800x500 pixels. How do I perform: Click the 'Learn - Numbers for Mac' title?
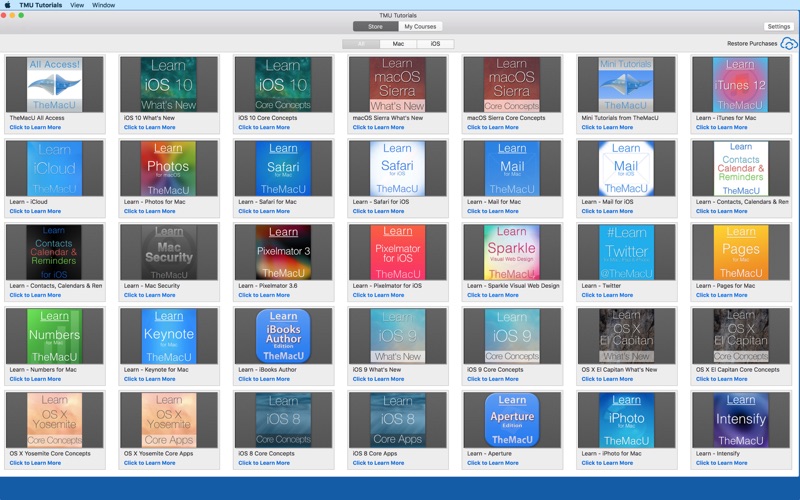pyautogui.click(x=43, y=370)
